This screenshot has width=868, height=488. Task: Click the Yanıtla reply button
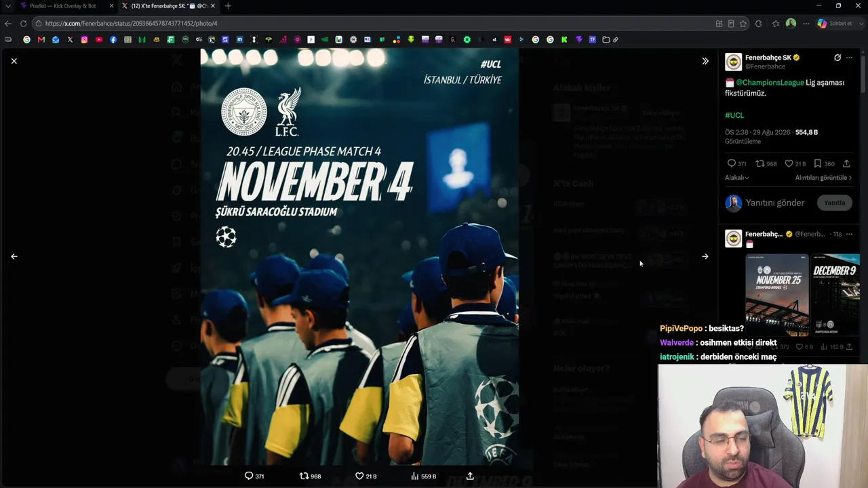tap(834, 203)
